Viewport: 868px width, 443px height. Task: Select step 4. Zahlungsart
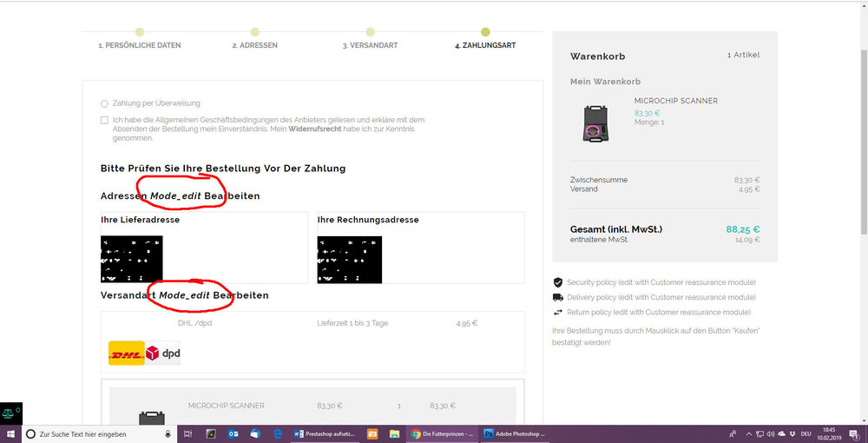(x=485, y=45)
